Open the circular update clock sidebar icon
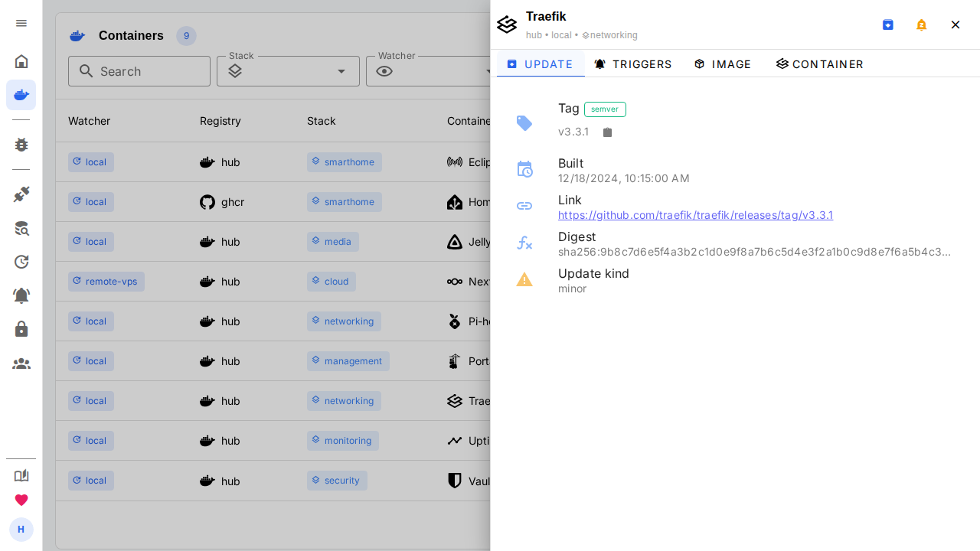Image resolution: width=980 pixels, height=551 pixels. point(21,262)
